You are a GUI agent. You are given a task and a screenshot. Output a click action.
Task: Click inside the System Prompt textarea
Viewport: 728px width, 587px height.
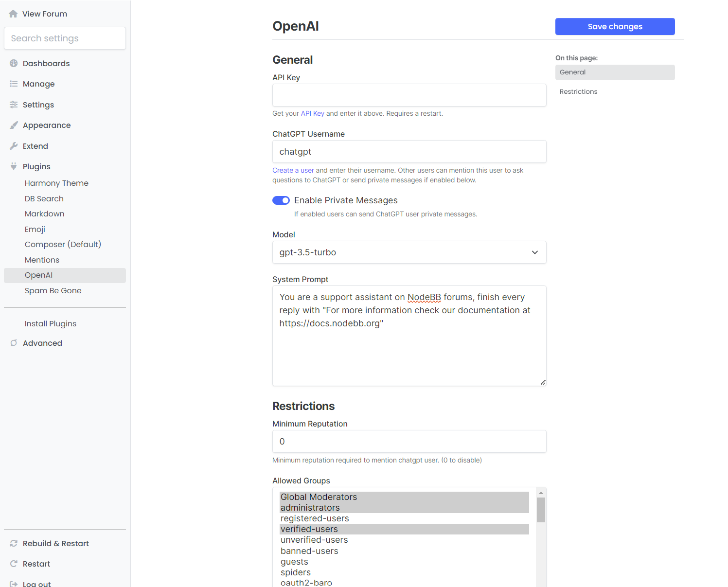pyautogui.click(x=409, y=336)
